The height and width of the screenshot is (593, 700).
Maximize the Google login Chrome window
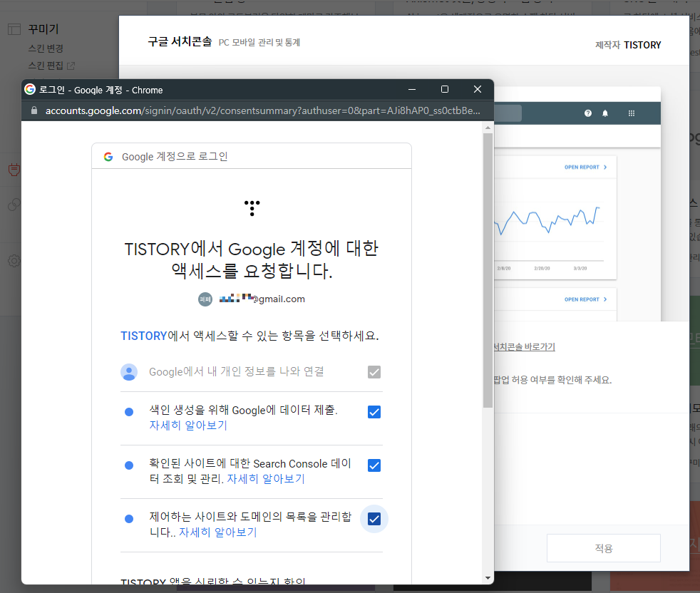(x=445, y=89)
